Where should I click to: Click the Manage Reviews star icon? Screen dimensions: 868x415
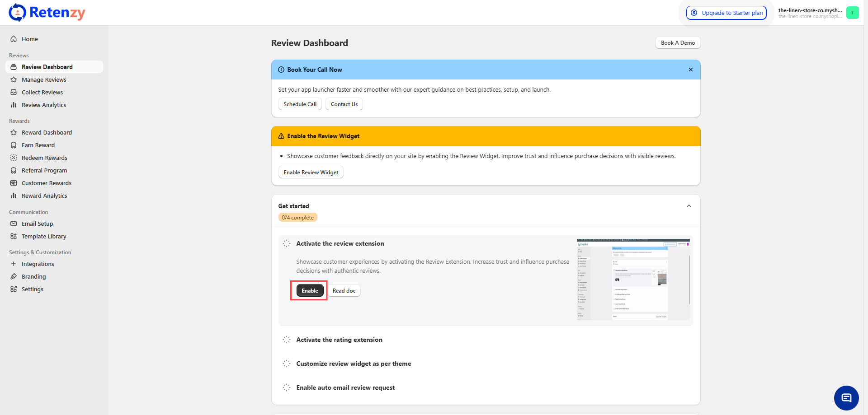click(x=14, y=79)
